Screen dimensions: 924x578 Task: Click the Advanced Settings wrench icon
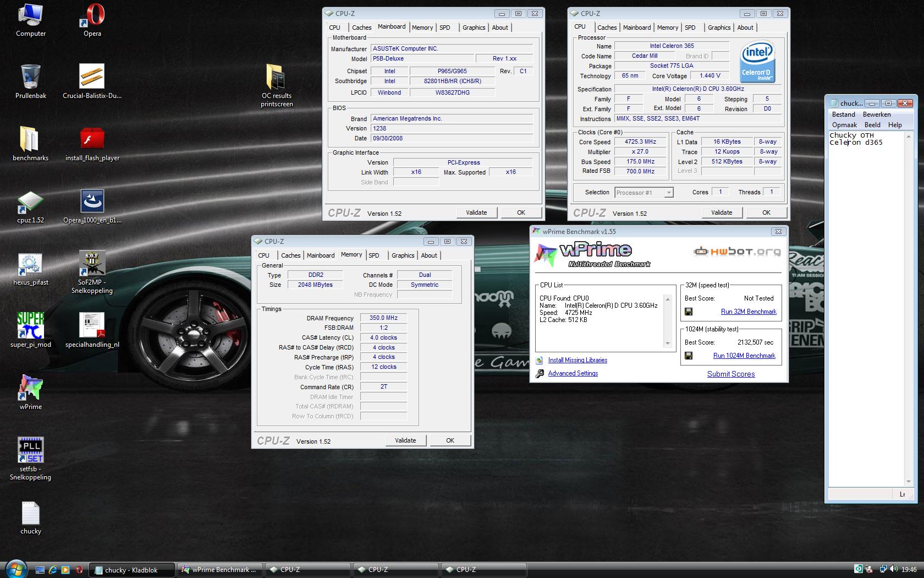click(540, 373)
